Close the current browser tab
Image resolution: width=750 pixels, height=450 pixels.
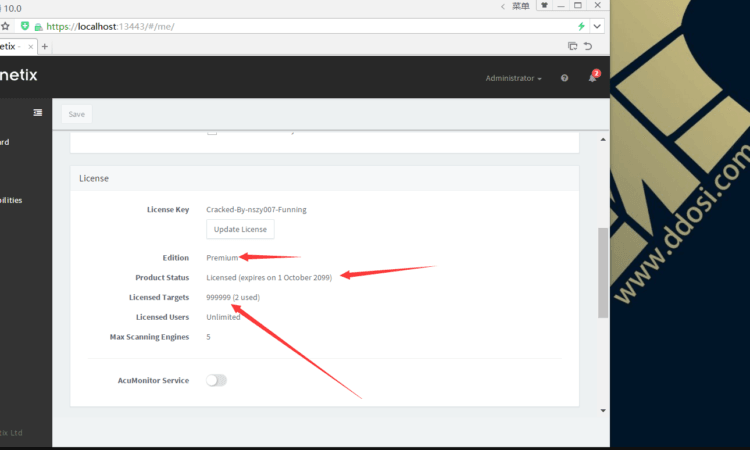(x=31, y=46)
